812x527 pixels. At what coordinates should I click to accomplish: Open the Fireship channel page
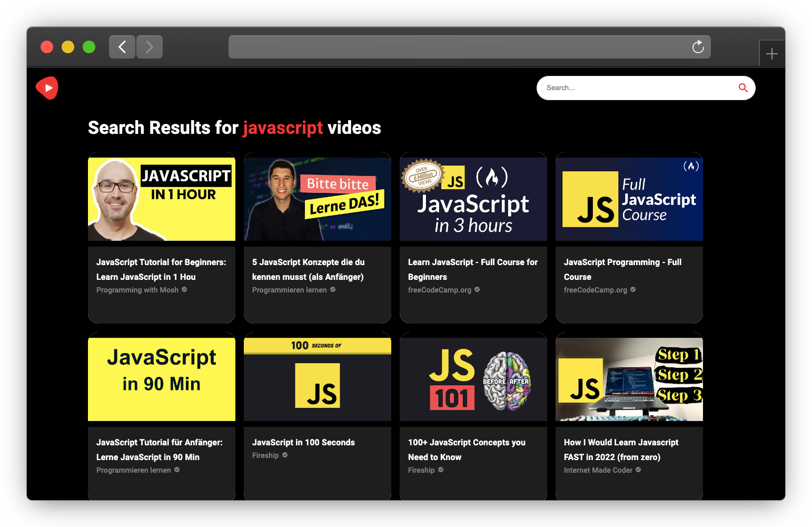point(265,455)
